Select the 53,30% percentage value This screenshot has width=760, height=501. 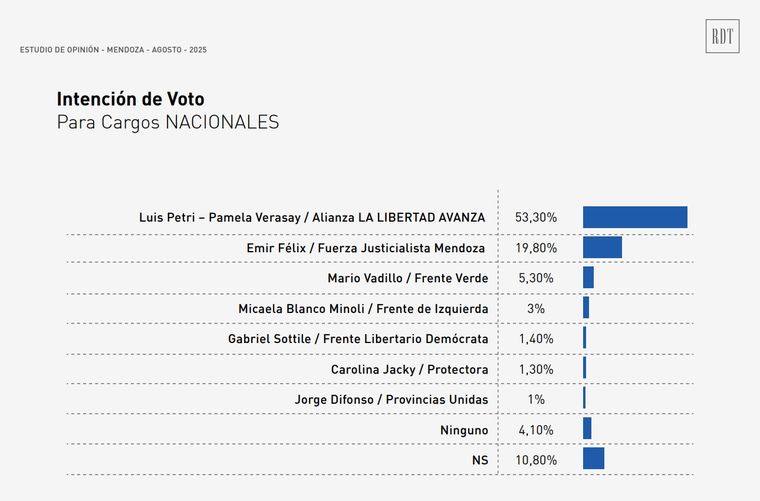536,217
